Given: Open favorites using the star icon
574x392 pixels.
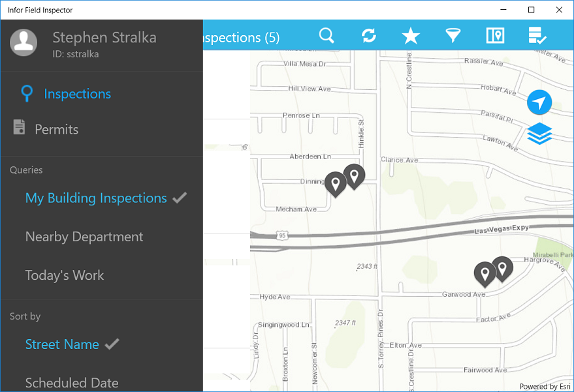Looking at the screenshot, I should pos(410,36).
